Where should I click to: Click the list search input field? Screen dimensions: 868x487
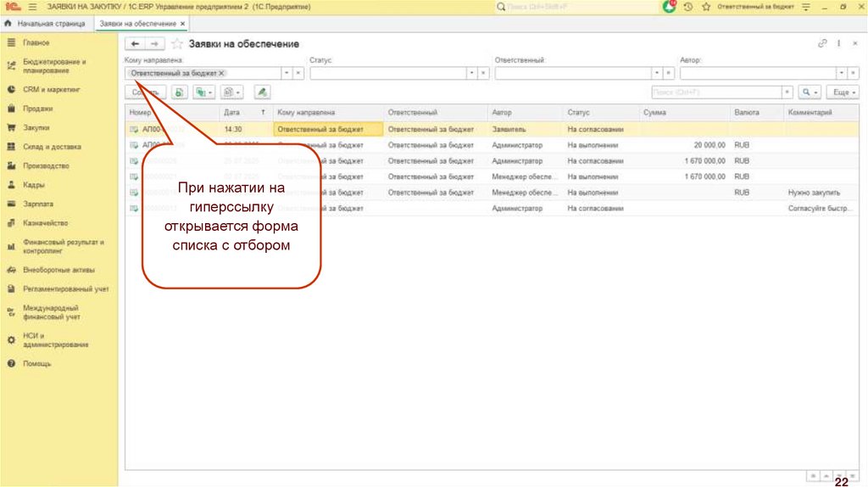[x=715, y=92]
